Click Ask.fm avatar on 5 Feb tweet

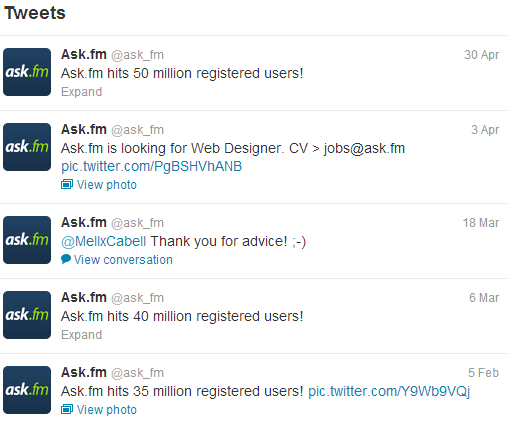click(x=27, y=390)
